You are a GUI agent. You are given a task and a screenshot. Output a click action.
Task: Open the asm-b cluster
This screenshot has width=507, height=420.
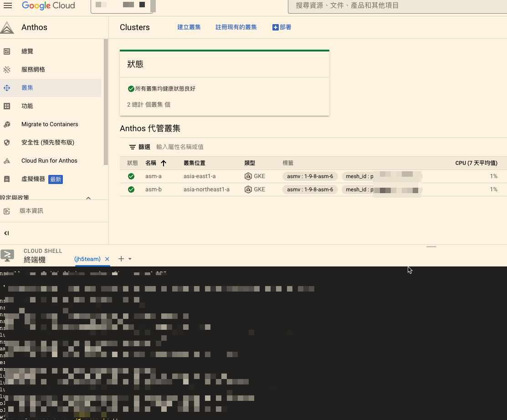[153, 190]
